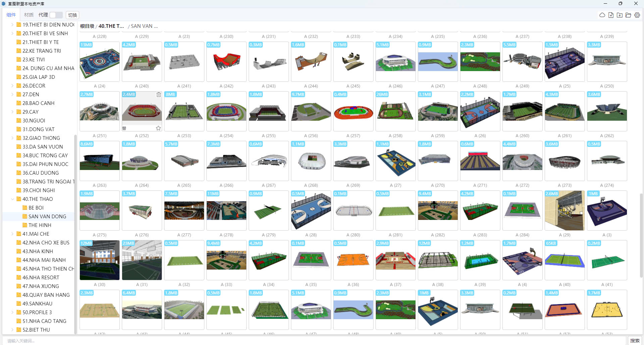Favorite model A (252) using the star
The width and height of the screenshot is (644, 345).
158,128
